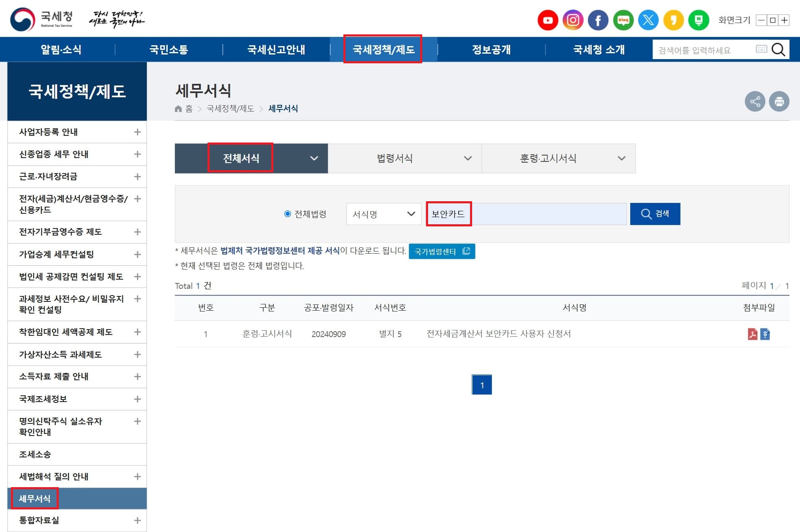Open the official blog icon
Image resolution: width=800 pixels, height=532 pixels.
click(623, 20)
